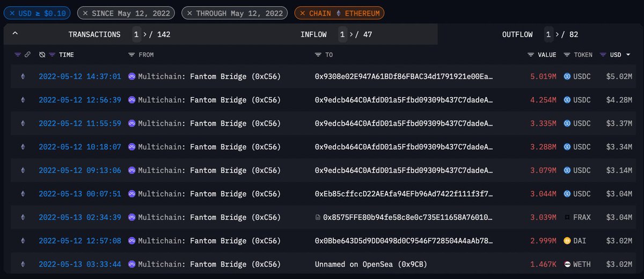Open transaction 2022-05-12 11:55:59
The image size is (644, 279).
click(x=80, y=123)
